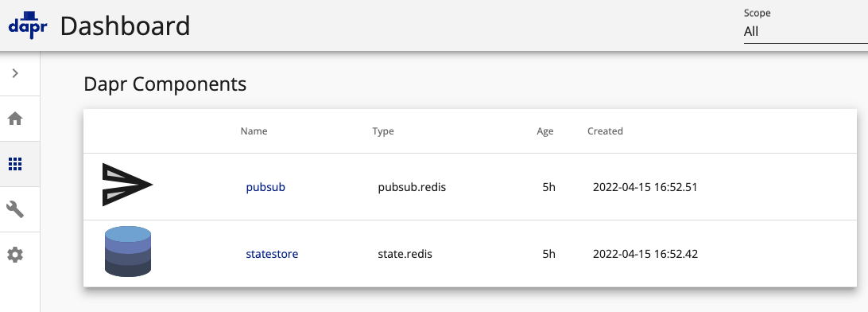Viewport: 868px width, 312px height.
Task: Expand the sidebar with the chevron arrow
Action: coord(16,73)
